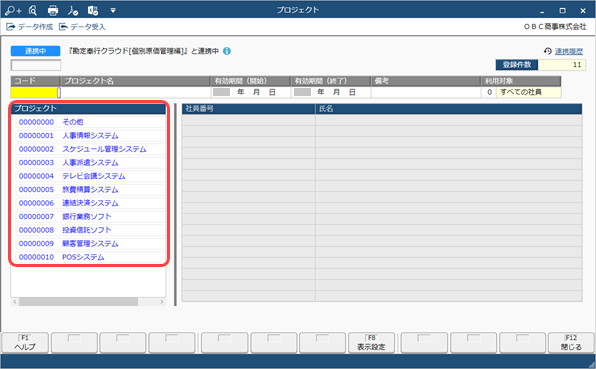Minimize the プロジェクト window
This screenshot has width=596, height=369.
click(542, 11)
